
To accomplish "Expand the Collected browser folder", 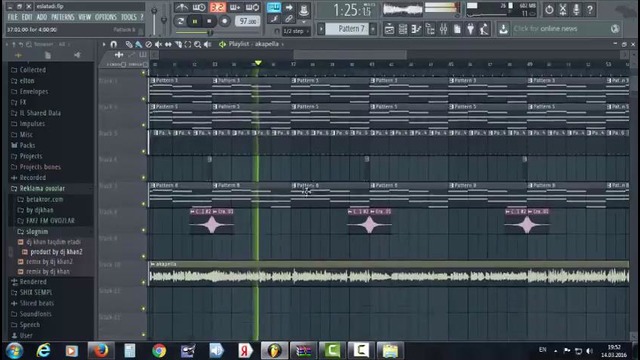I will 28,70.
